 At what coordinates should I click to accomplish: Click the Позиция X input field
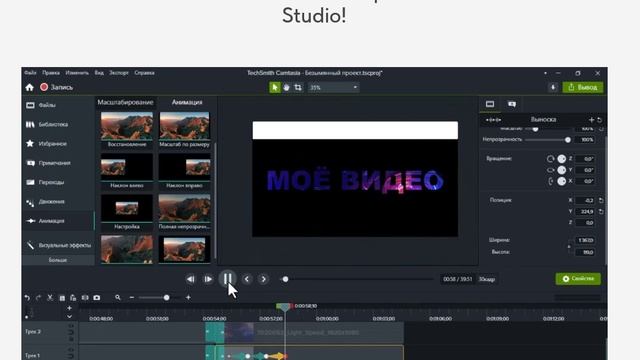click(584, 200)
